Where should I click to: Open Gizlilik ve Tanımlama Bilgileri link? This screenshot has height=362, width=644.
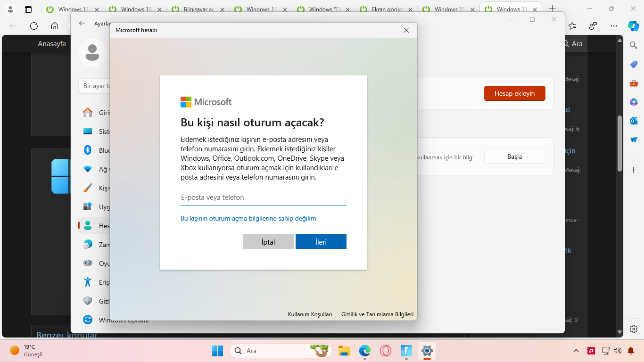(x=378, y=314)
